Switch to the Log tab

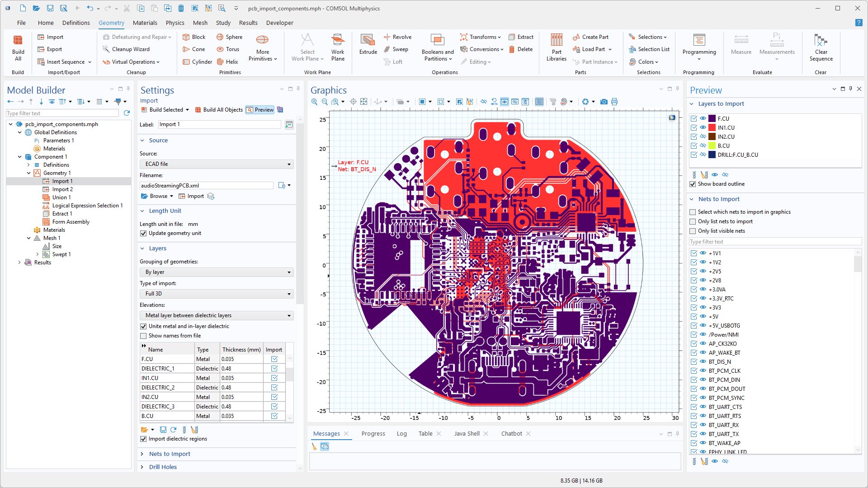[x=402, y=433]
